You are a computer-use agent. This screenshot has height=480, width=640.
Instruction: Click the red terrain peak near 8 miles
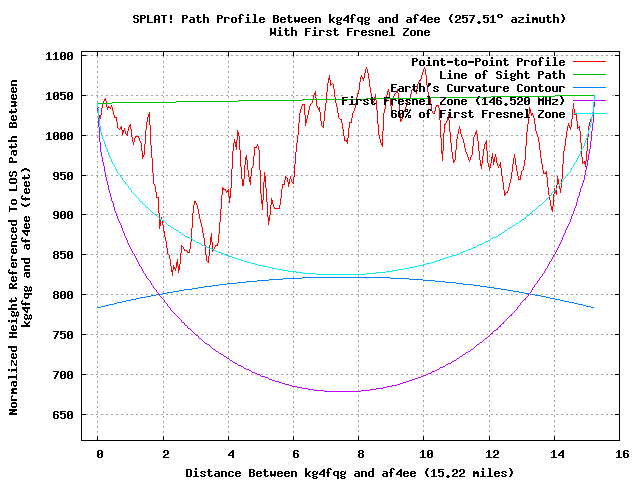[x=366, y=69]
